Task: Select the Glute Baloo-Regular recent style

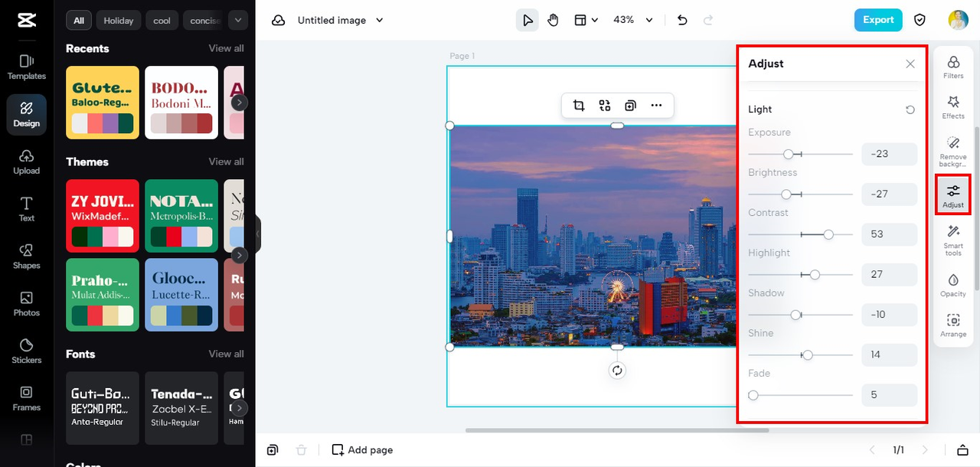Action: pyautogui.click(x=103, y=103)
